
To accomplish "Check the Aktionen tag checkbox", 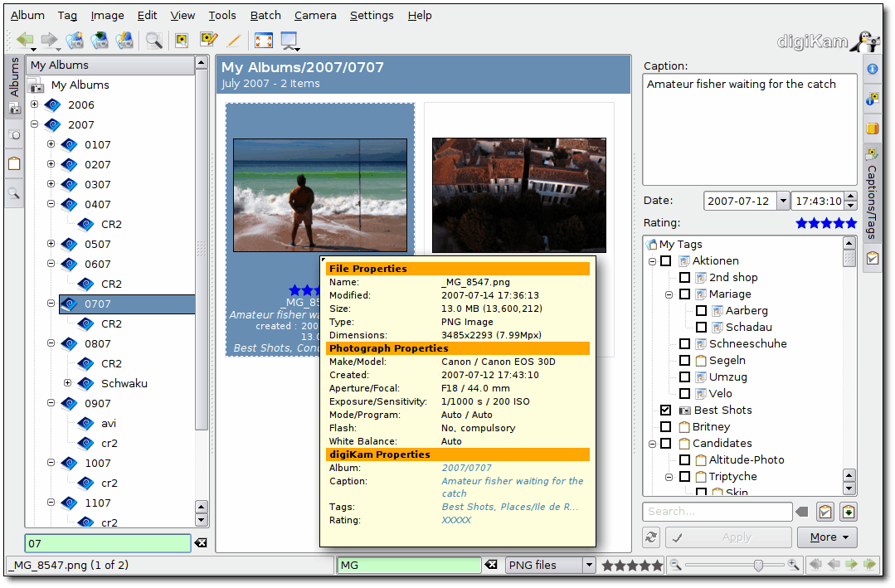I will (665, 261).
